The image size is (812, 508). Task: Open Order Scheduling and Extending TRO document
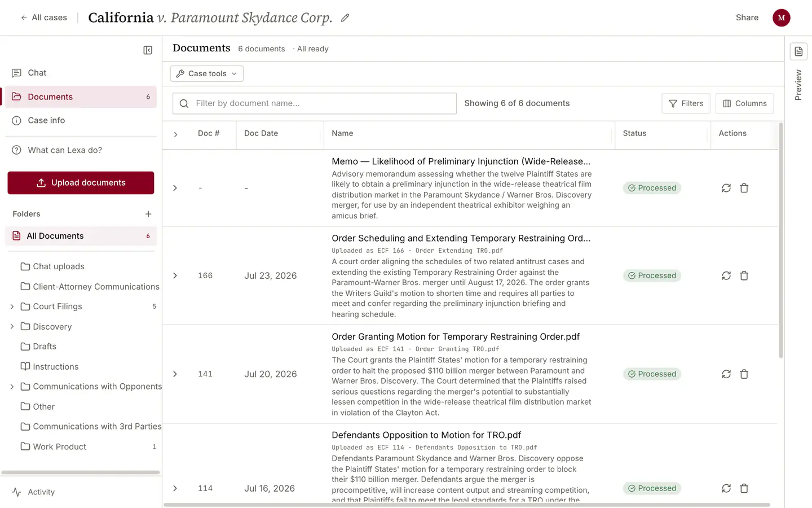pos(461,238)
